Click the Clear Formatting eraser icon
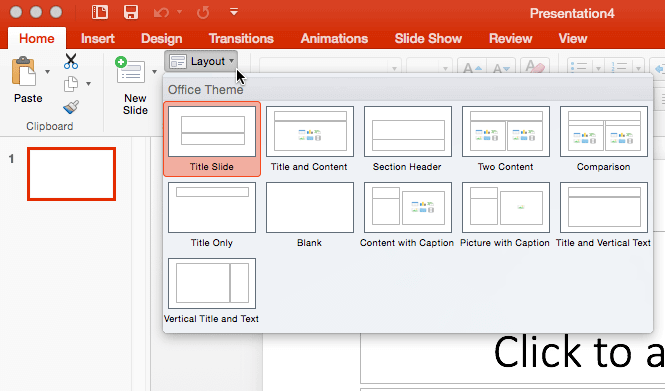Screen dimensions: 665x391 534,66
